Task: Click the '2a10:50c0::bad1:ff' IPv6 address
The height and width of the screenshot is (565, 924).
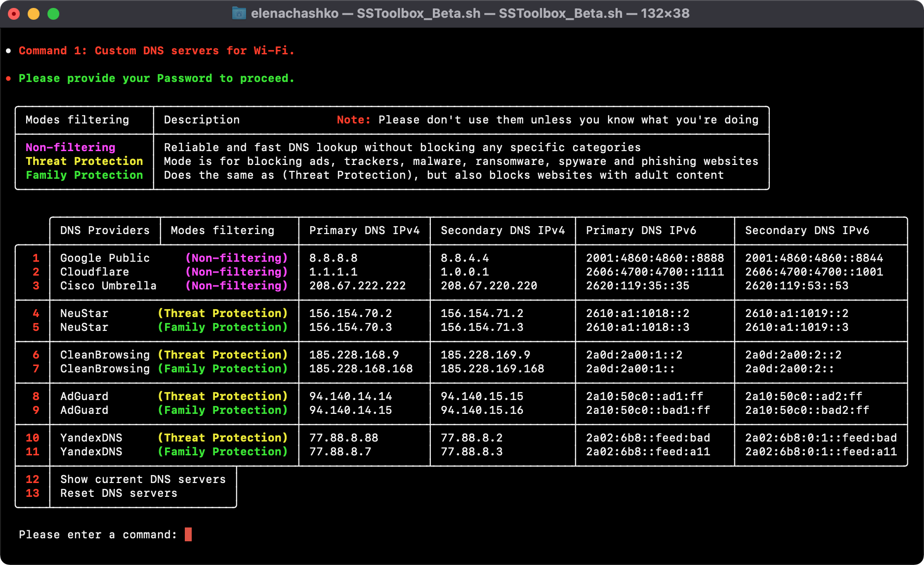Action: click(x=648, y=410)
